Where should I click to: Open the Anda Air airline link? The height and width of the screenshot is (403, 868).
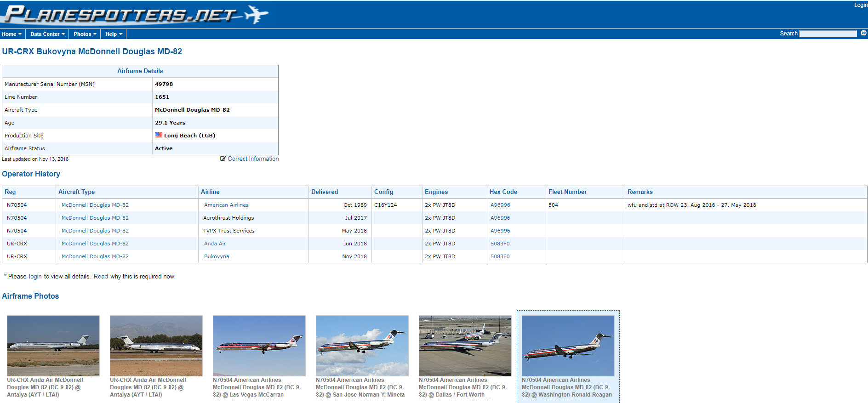215,244
